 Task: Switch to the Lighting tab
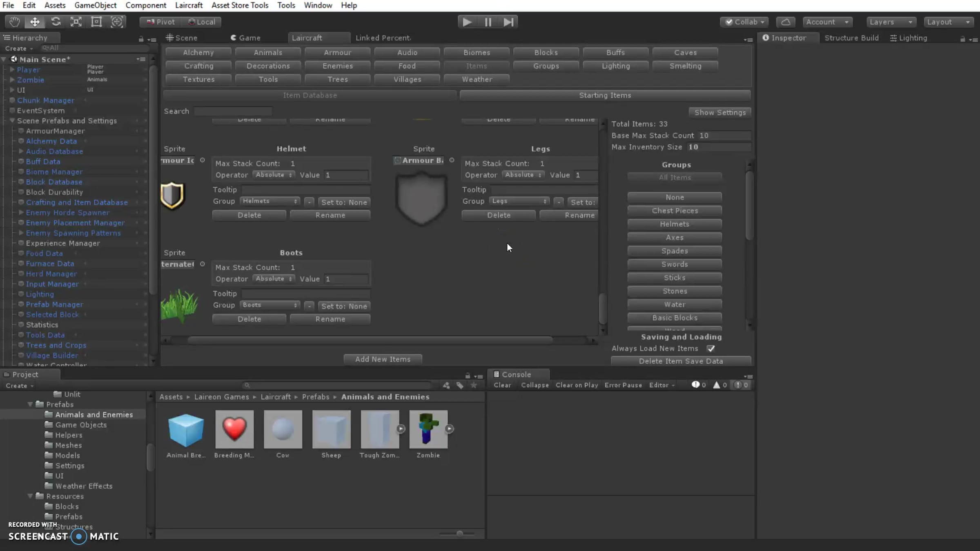pos(909,38)
